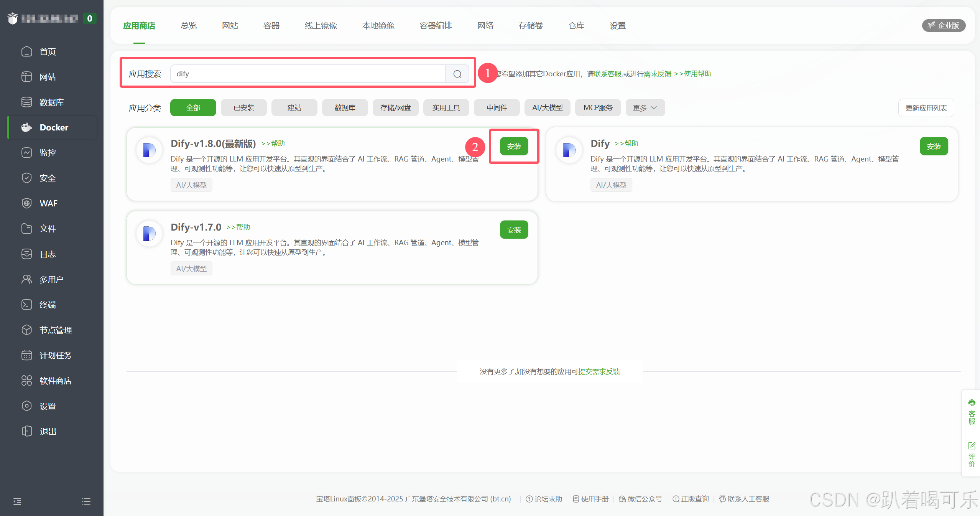
Task: Select the 全部 category filter
Action: 193,108
